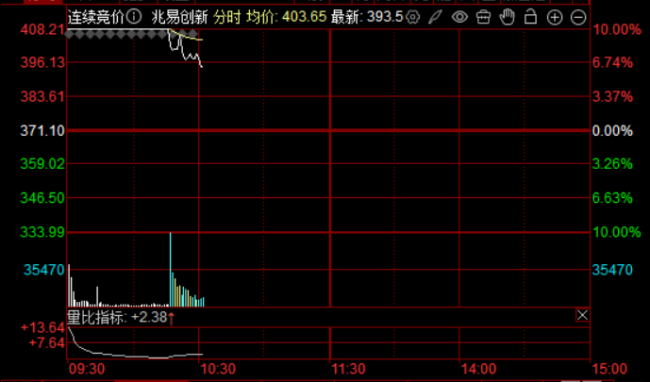Zoom in with the plus icon
Image resolution: width=650 pixels, height=382 pixels.
pos(555,17)
